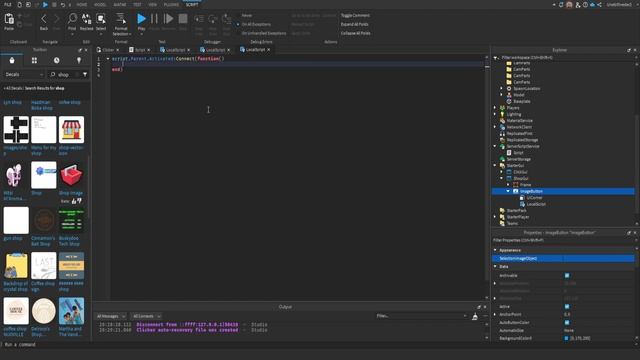640x360 pixels.
Task: Toggle the AutoButtonColor checkbox
Action: coord(567,322)
